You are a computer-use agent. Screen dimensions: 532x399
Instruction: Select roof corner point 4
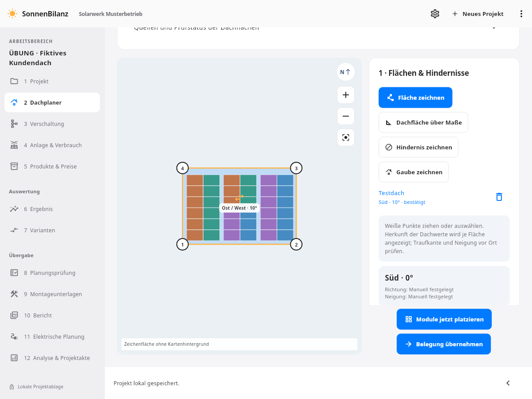pos(183,168)
